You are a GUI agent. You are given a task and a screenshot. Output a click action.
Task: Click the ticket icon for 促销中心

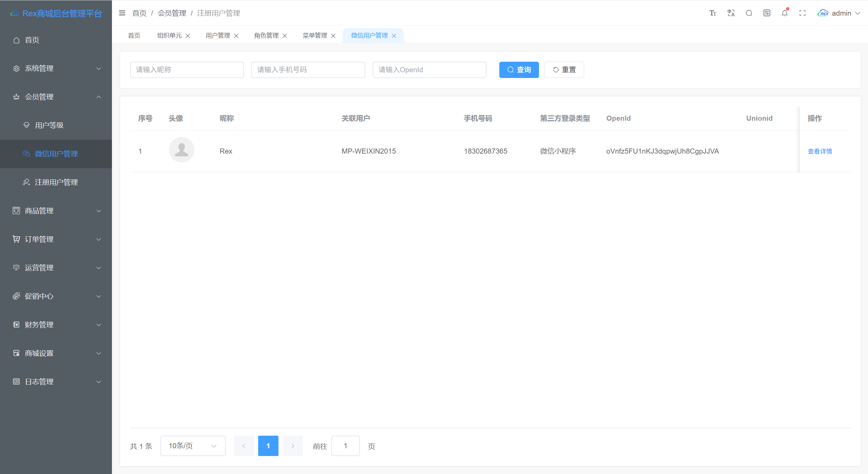pyautogui.click(x=16, y=296)
